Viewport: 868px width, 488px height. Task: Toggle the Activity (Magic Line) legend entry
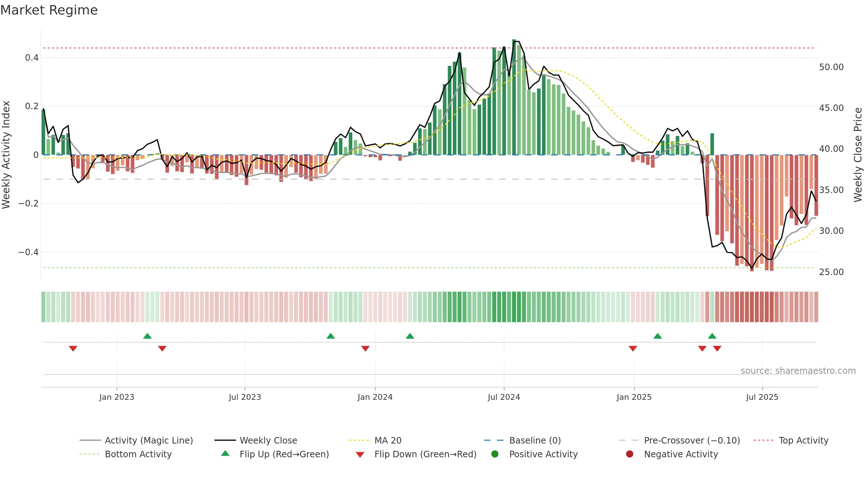(136, 440)
